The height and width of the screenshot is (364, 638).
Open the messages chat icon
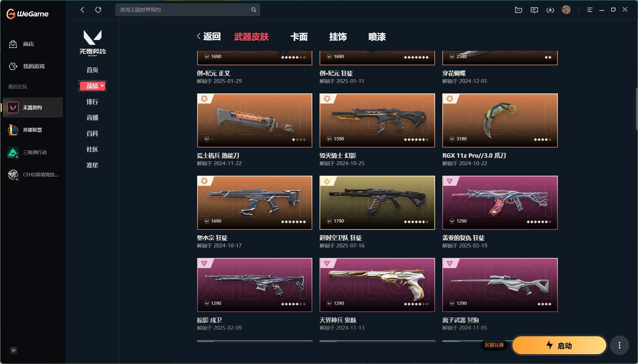click(x=534, y=10)
